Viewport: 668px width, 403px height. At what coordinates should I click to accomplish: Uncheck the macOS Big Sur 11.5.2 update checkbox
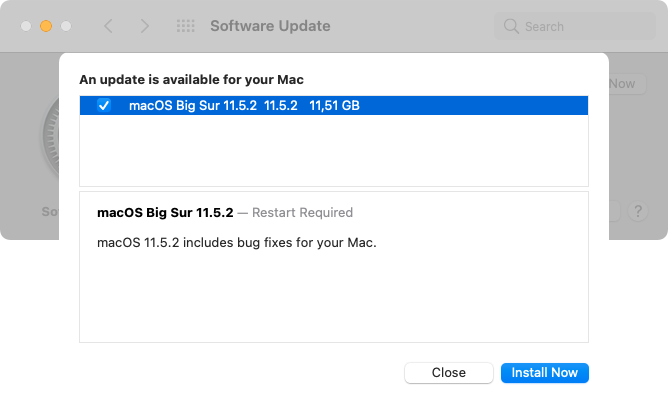(x=104, y=105)
